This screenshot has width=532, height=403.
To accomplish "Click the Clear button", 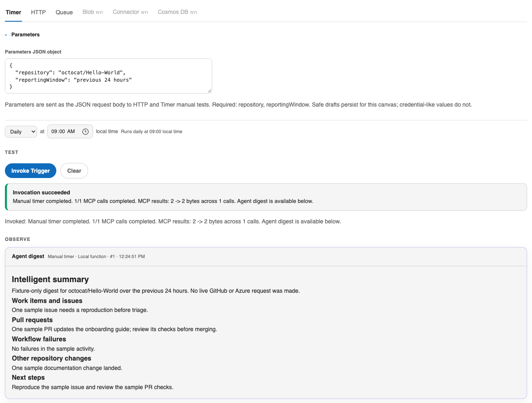I will click(74, 171).
